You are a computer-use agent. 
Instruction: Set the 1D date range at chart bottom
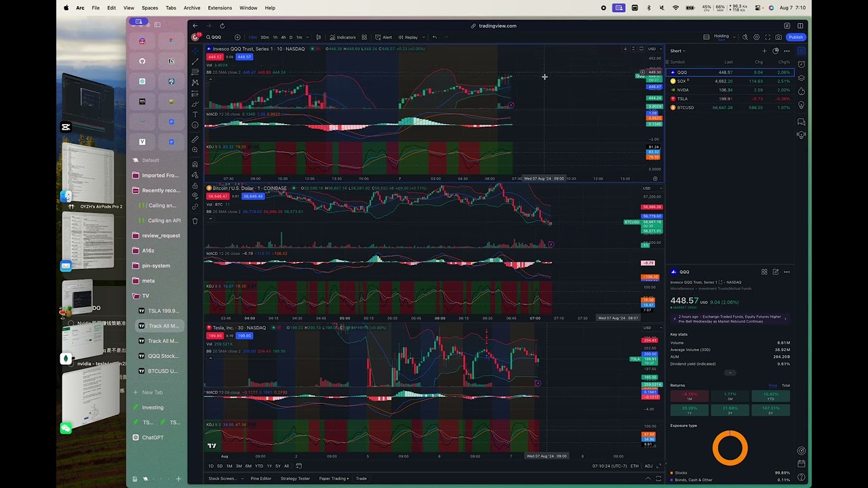point(211,466)
